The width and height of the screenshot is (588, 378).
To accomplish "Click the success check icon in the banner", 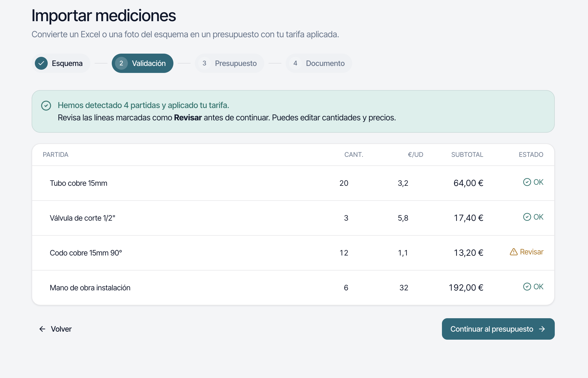I will 46,106.
